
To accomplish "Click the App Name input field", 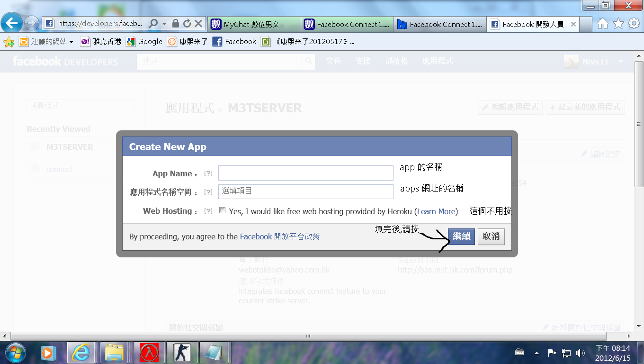I will point(306,173).
